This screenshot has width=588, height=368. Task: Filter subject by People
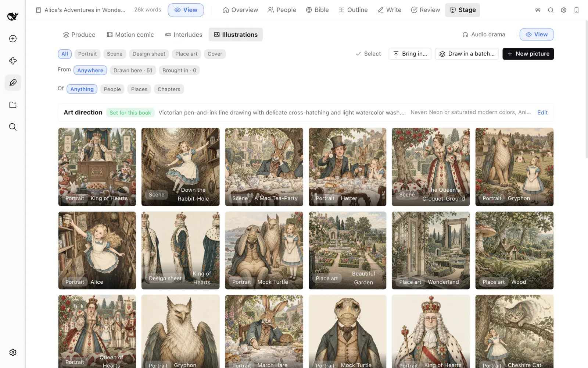112,89
